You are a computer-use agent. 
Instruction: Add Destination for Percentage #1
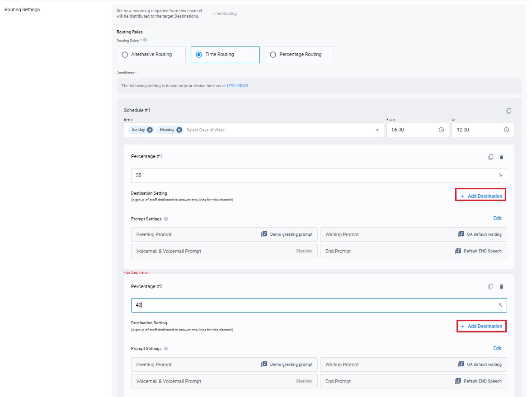pos(480,196)
